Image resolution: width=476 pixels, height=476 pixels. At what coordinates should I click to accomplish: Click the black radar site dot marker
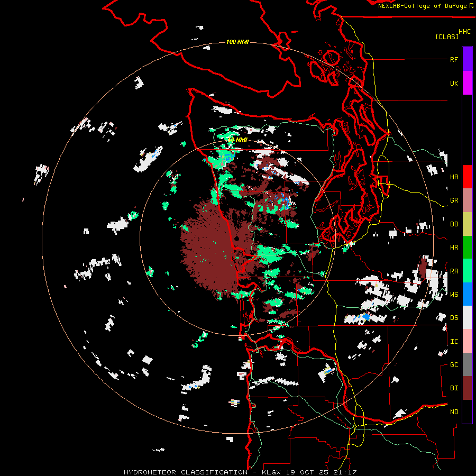click(x=237, y=239)
